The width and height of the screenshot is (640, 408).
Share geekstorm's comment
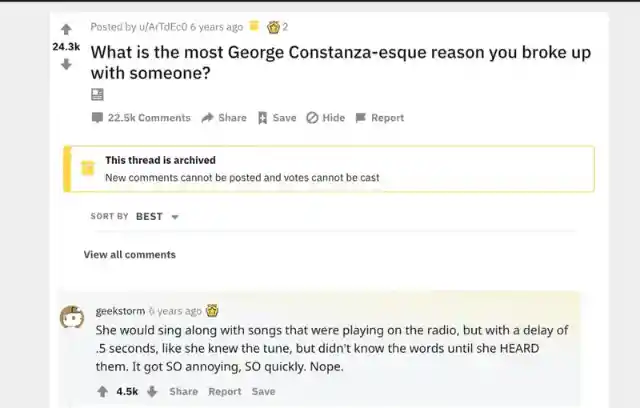pos(183,392)
